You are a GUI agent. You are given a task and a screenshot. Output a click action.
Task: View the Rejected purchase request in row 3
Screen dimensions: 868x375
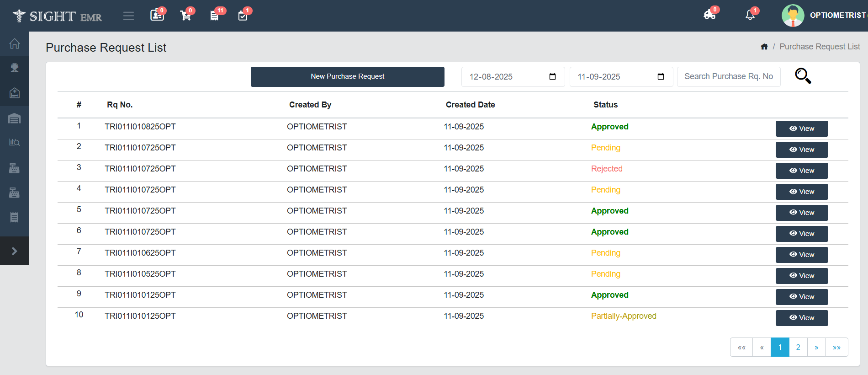tap(801, 171)
